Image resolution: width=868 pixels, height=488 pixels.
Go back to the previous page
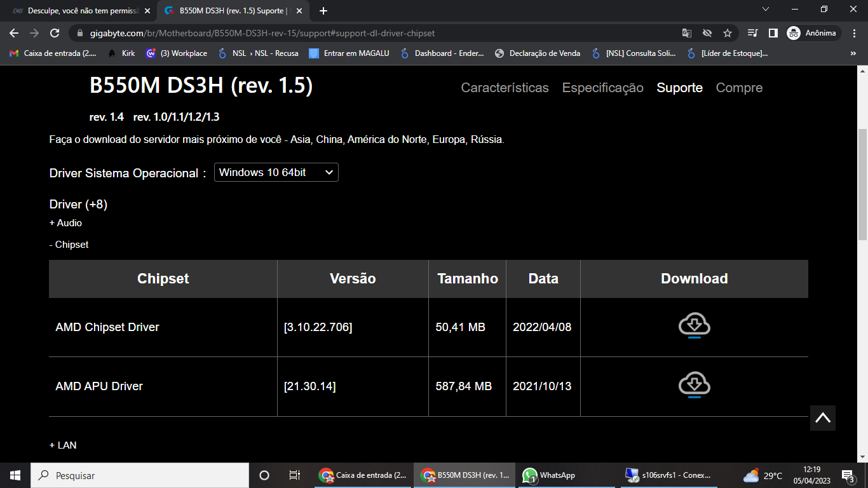tap(14, 33)
